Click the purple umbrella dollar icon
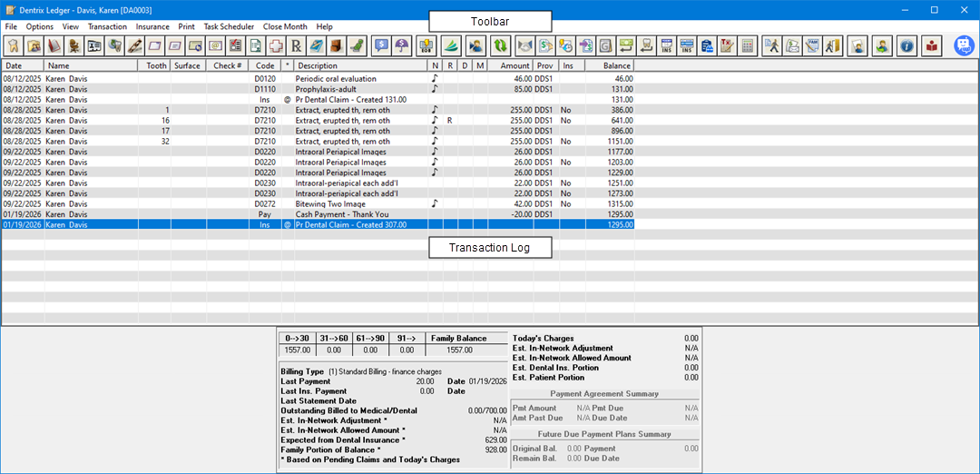The height and width of the screenshot is (474, 980). pos(402,45)
